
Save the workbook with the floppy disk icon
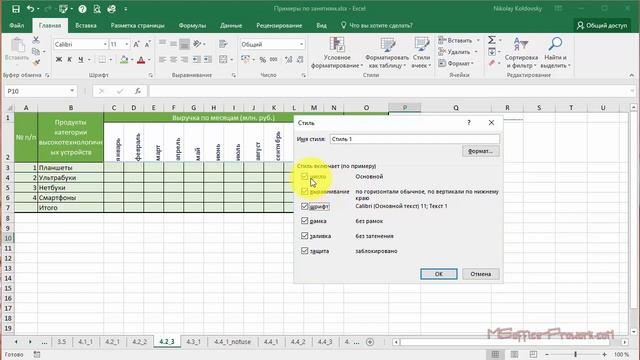16,9
